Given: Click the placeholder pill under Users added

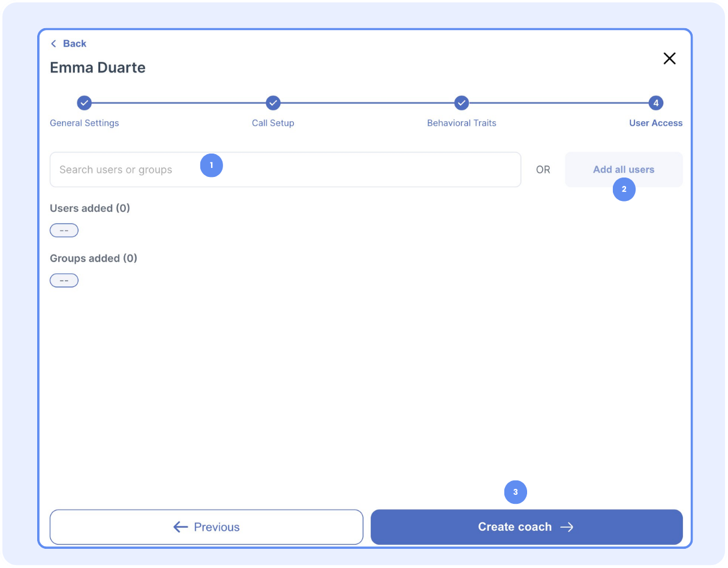Looking at the screenshot, I should 64,230.
